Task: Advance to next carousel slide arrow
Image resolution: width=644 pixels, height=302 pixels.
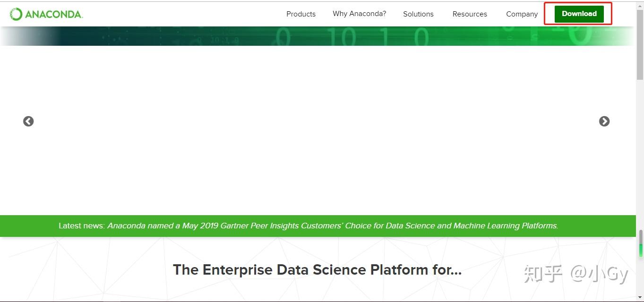Action: [x=604, y=121]
